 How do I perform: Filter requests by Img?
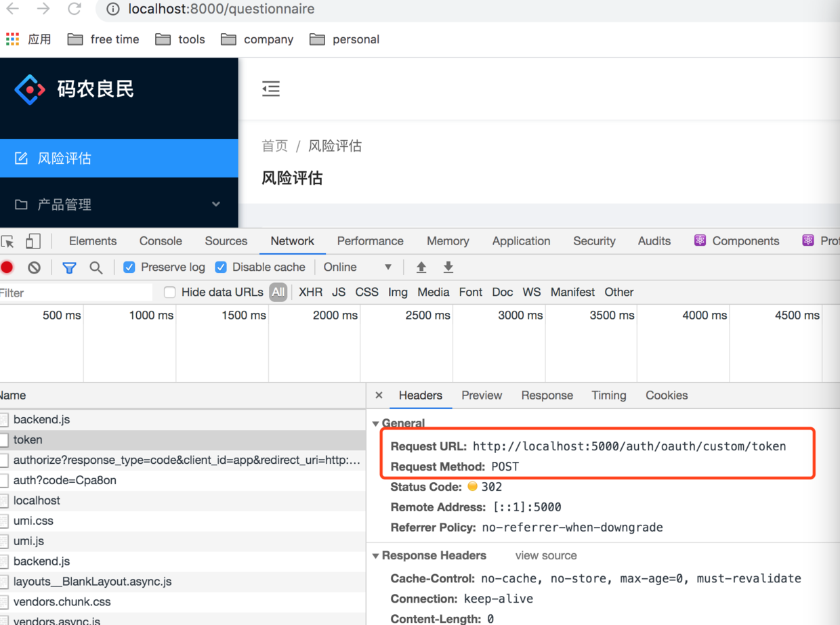398,293
